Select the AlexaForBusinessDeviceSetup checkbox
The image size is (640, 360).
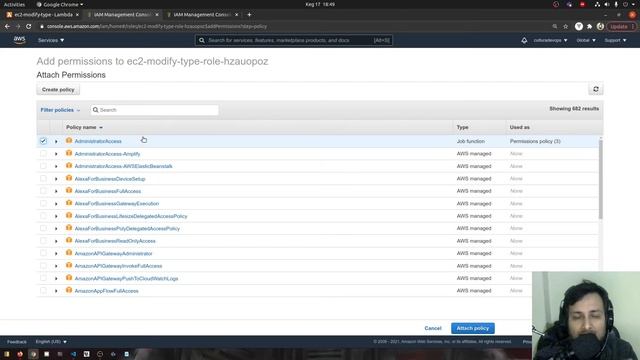[x=43, y=179]
